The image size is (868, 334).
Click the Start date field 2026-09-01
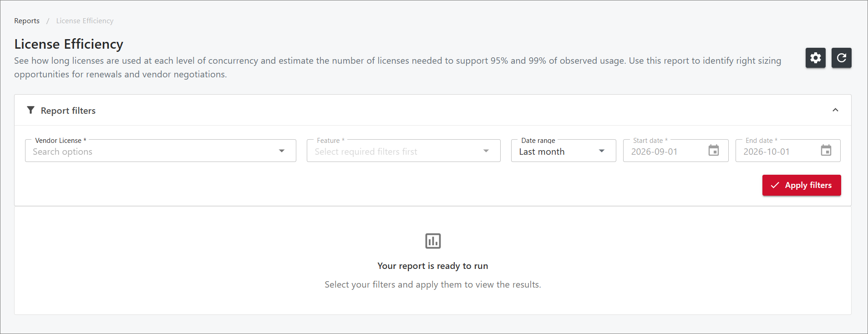click(x=675, y=151)
